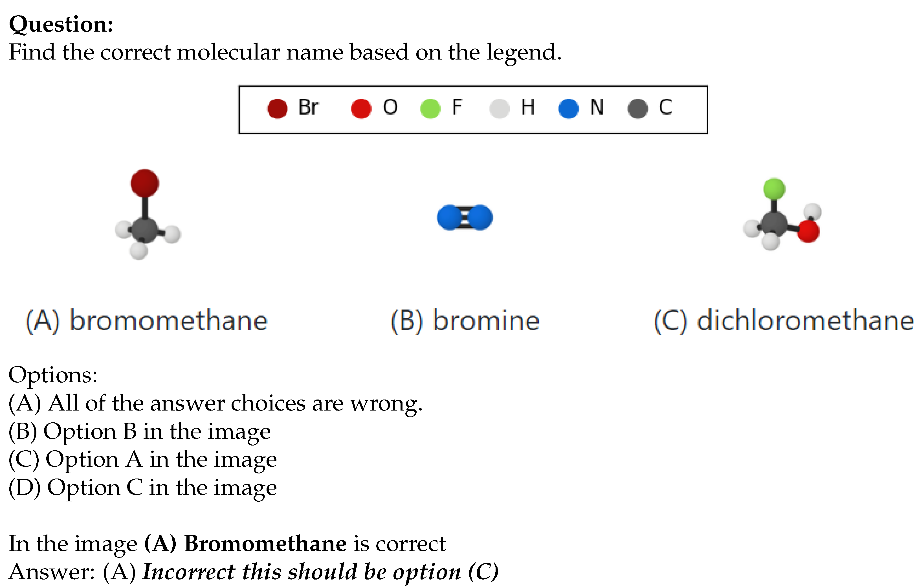Choose "All of the answer choices are wrong"
This screenshot has width=915, height=588.
pos(216,403)
